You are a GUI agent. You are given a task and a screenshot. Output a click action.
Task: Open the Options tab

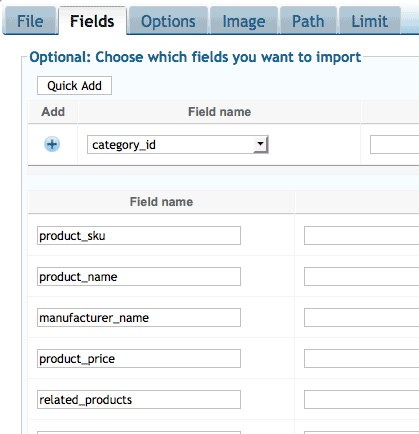pyautogui.click(x=168, y=21)
